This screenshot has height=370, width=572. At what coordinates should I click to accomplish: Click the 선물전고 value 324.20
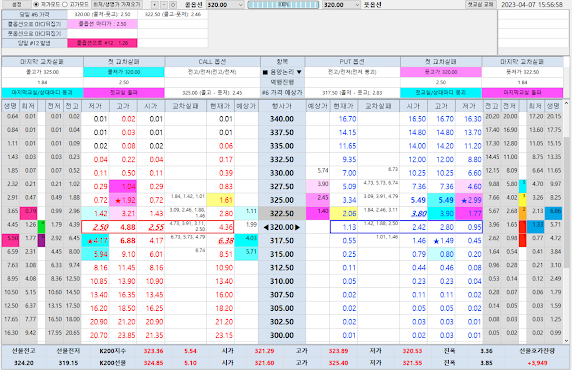coord(24,363)
